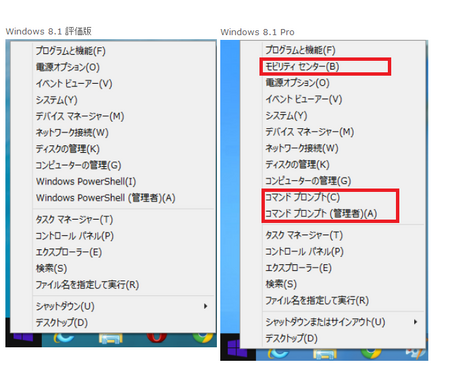The height and width of the screenshot is (375, 450).
Task: Open イベント ビューアー(V) in the Pro menu
Action: [333, 99]
